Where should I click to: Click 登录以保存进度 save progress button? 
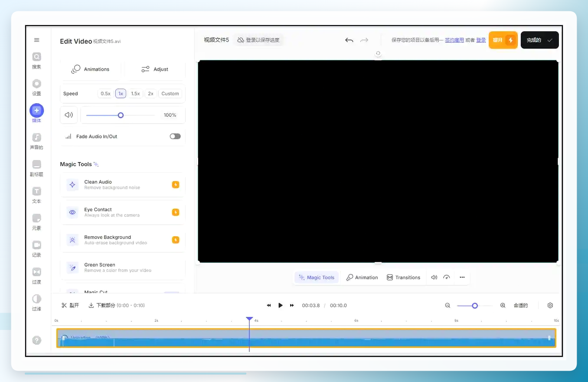pyautogui.click(x=258, y=40)
